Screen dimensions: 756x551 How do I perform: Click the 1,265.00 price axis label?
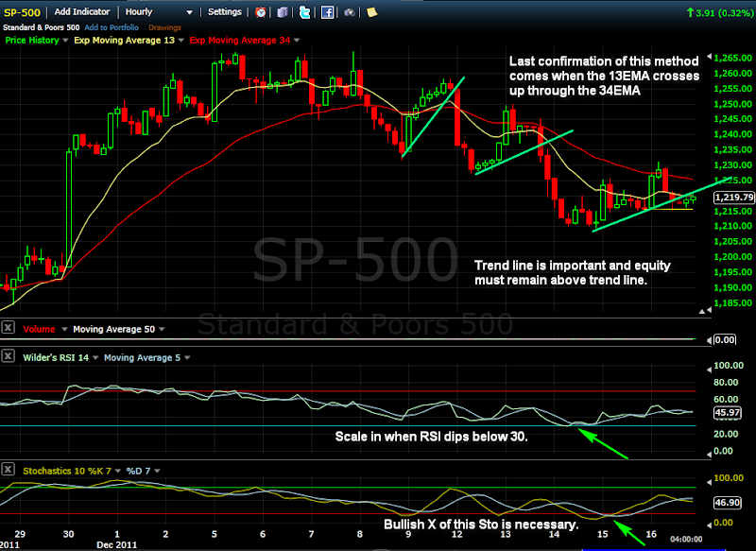[732, 59]
